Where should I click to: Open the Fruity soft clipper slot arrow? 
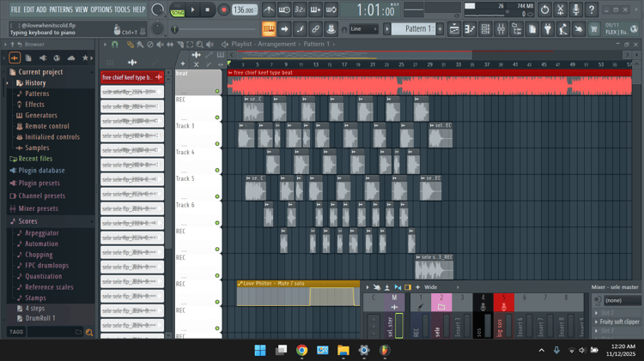[x=597, y=322]
